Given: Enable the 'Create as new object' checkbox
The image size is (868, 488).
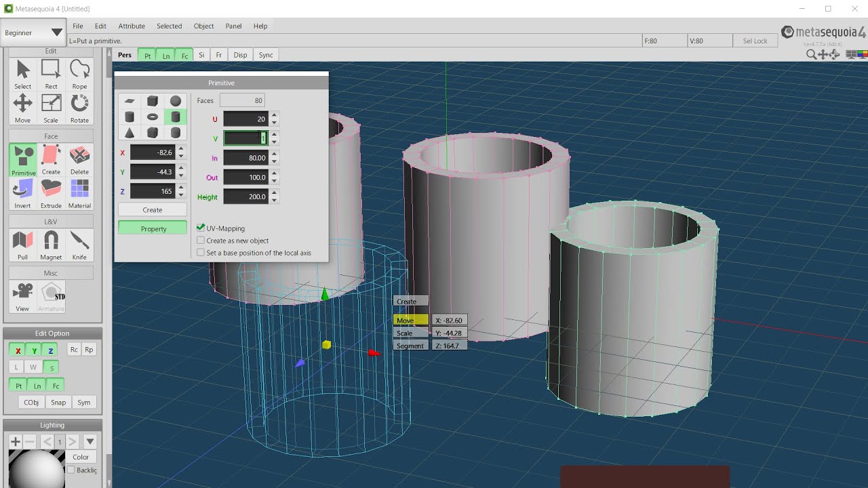Looking at the screenshot, I should (x=201, y=241).
